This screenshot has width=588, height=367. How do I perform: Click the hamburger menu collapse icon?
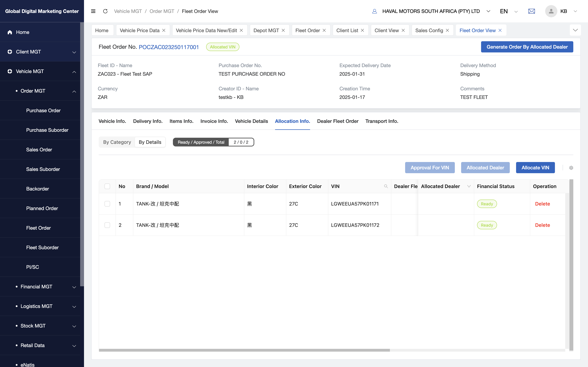93,11
